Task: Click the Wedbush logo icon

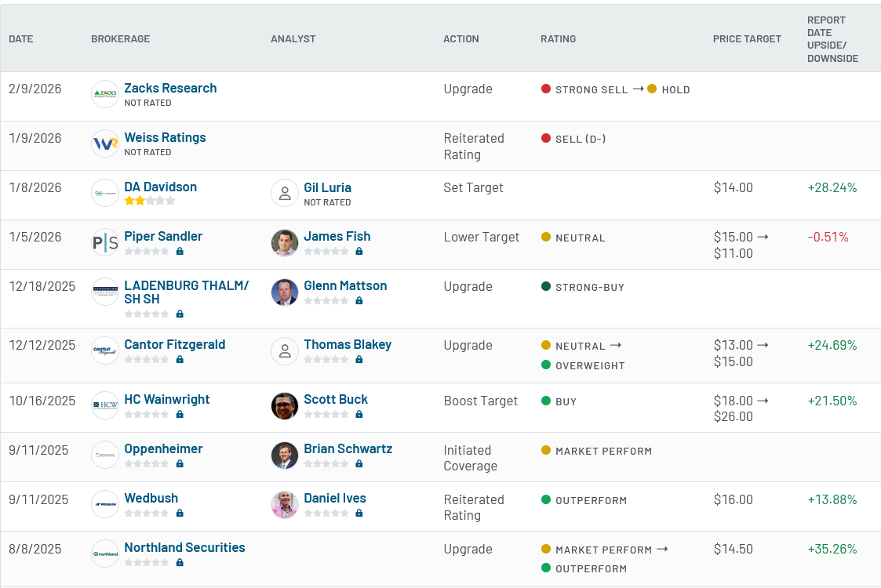Action: [x=105, y=504]
